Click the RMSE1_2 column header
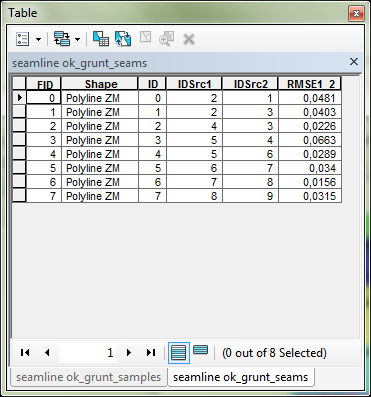 pyautogui.click(x=310, y=84)
